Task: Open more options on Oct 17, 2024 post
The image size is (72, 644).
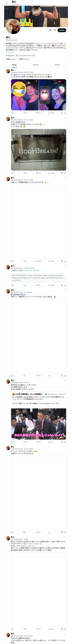Action: coord(65,118)
